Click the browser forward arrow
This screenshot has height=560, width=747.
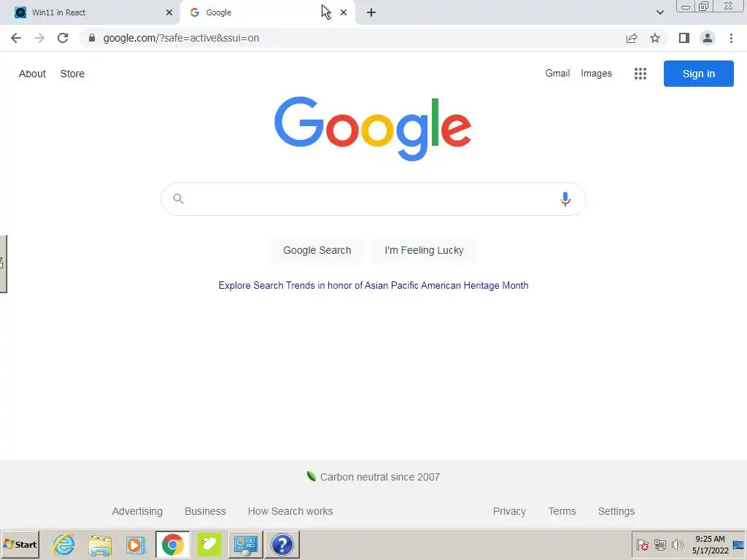click(x=39, y=38)
